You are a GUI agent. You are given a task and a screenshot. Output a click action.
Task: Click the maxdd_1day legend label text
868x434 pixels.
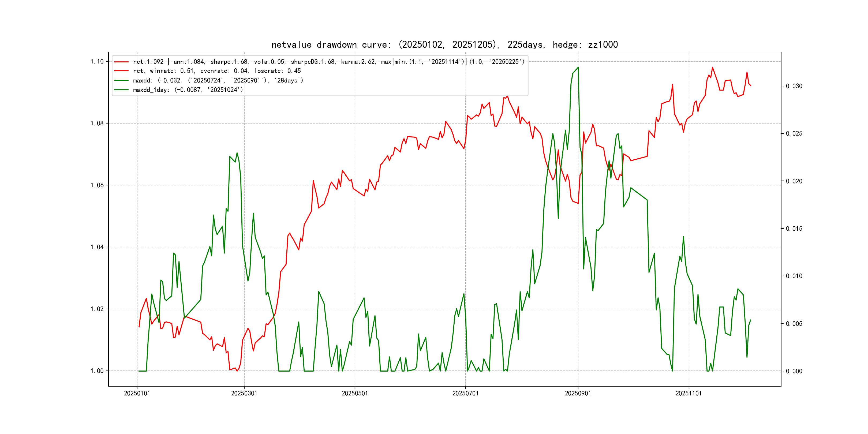click(188, 90)
